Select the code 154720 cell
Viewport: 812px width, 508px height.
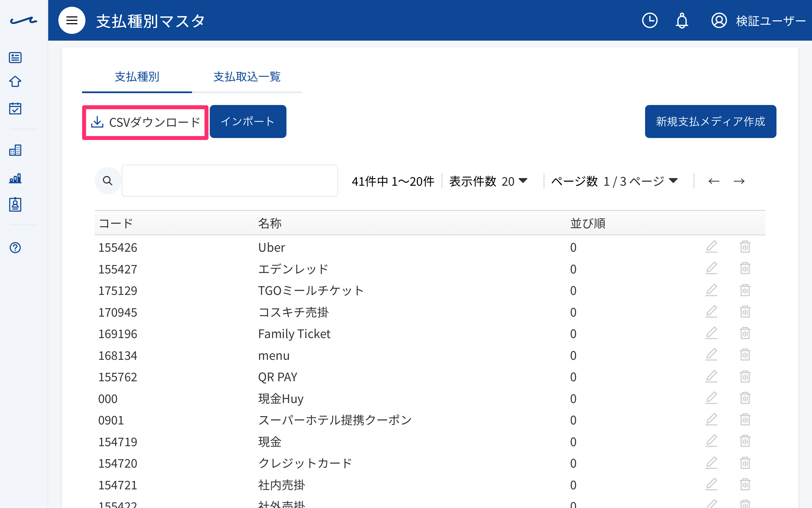(118, 464)
